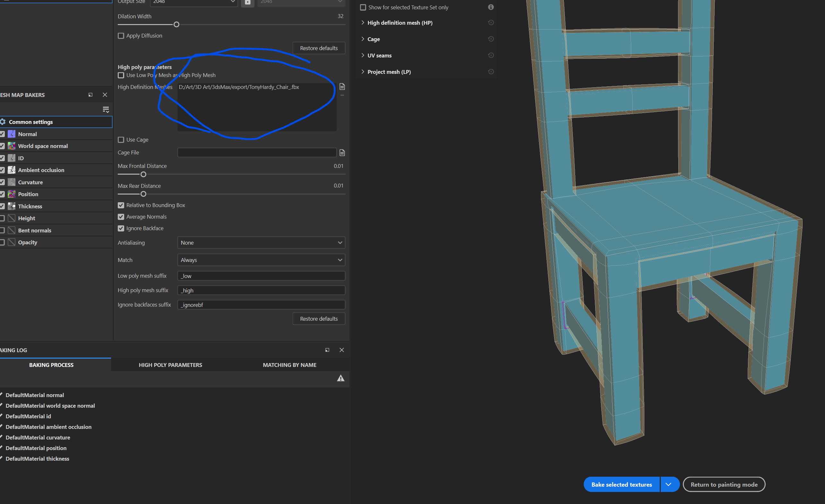Image resolution: width=825 pixels, height=504 pixels.
Task: Switch to the Matching By Name tab
Action: click(289, 365)
